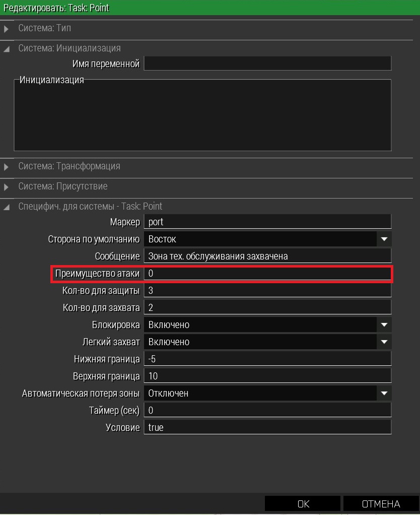The image size is (420, 515).
Task: Expand the Система: Тип section
Action: pyautogui.click(x=7, y=29)
